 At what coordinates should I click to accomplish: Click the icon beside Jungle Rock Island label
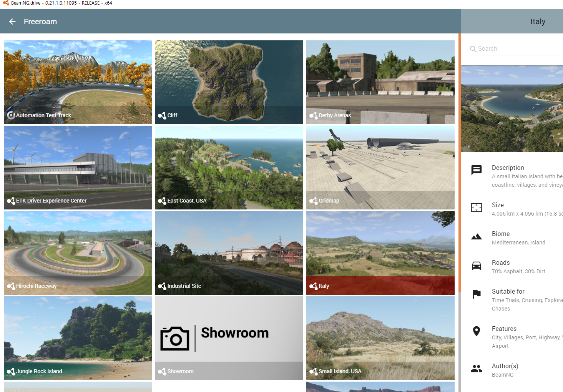pos(11,371)
